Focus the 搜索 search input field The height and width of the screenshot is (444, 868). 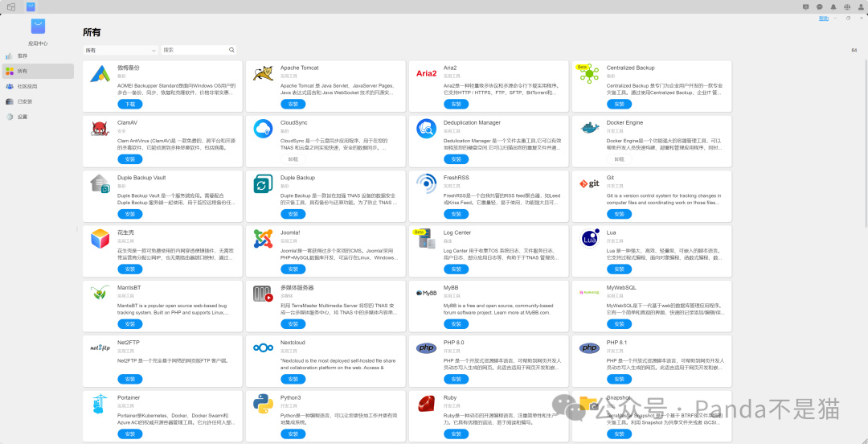coord(199,50)
